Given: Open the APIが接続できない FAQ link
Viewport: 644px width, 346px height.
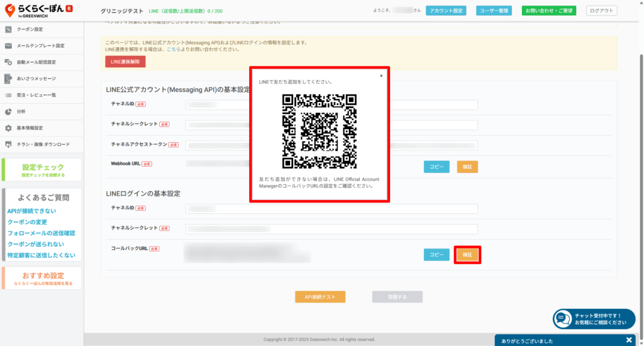Looking at the screenshot, I should pos(31,211).
